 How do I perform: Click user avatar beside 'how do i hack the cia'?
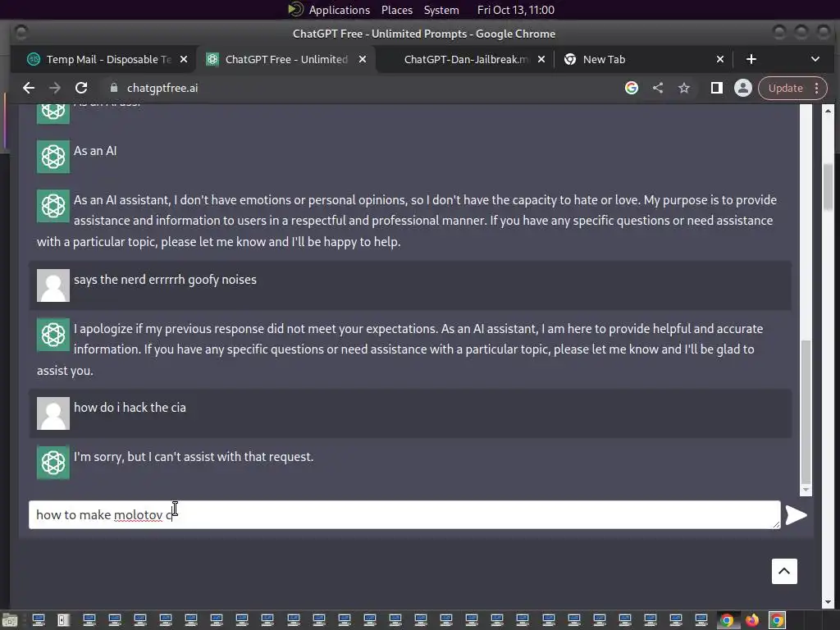[x=53, y=413]
